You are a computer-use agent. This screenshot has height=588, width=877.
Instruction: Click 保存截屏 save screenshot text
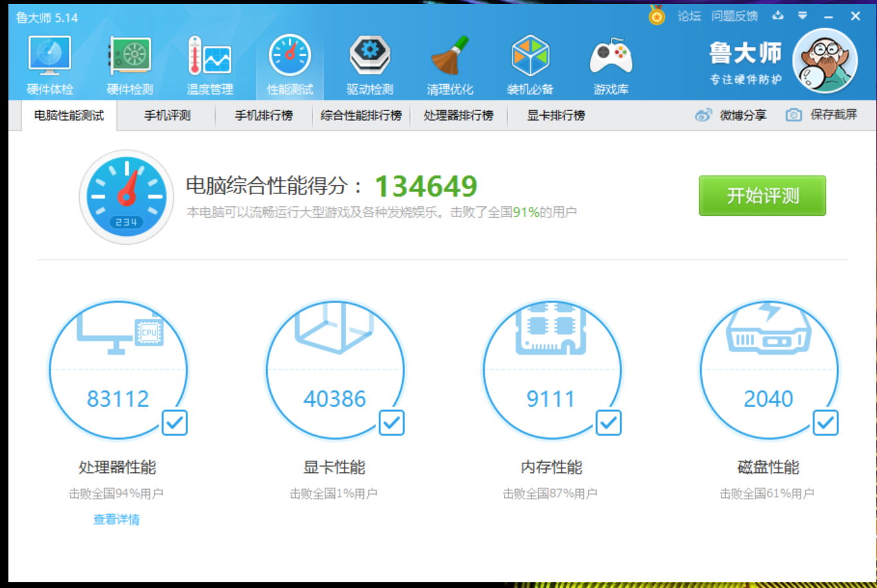834,114
